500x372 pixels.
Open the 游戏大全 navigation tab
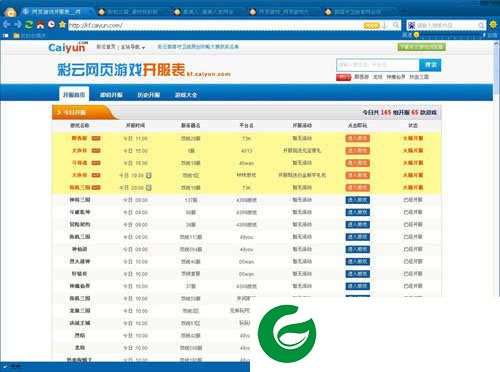point(186,95)
